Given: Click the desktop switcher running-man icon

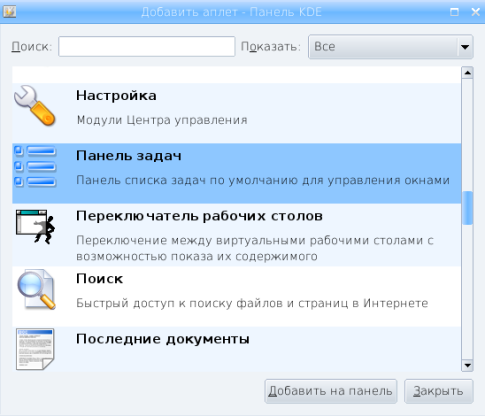Looking at the screenshot, I should point(35,227).
